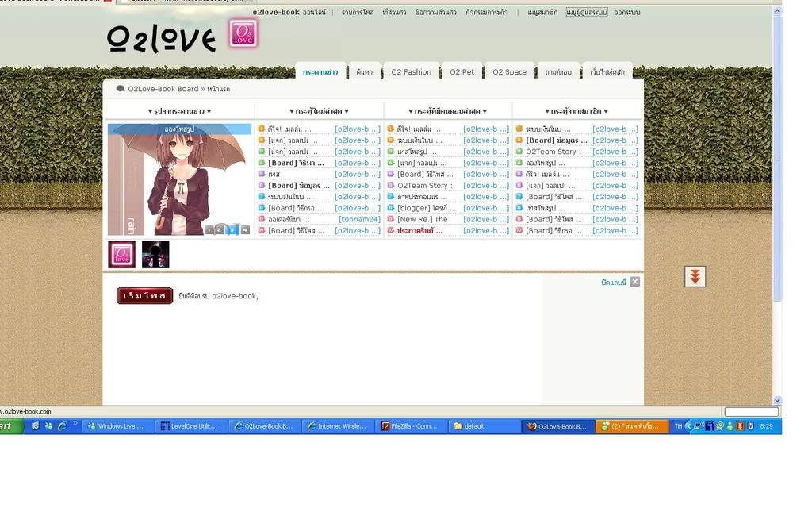Click the TH language indicator in the tray

tap(678, 426)
